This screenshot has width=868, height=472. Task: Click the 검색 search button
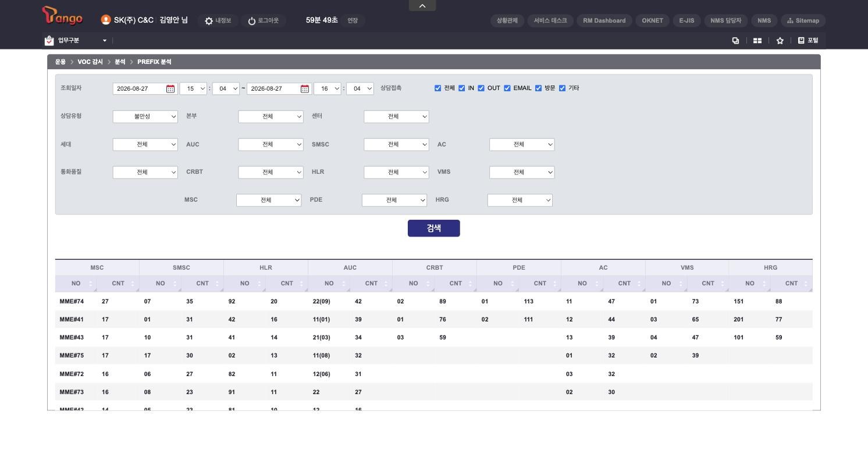pyautogui.click(x=434, y=228)
